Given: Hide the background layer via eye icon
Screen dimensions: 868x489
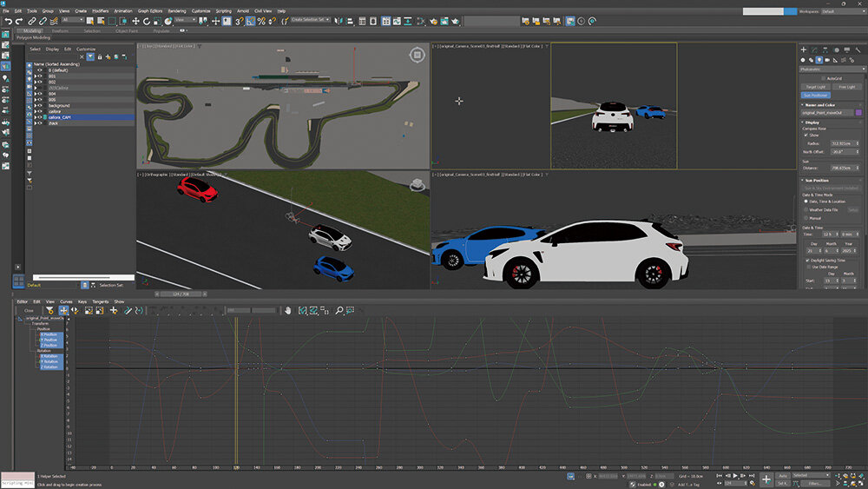Looking at the screenshot, I should (39, 105).
